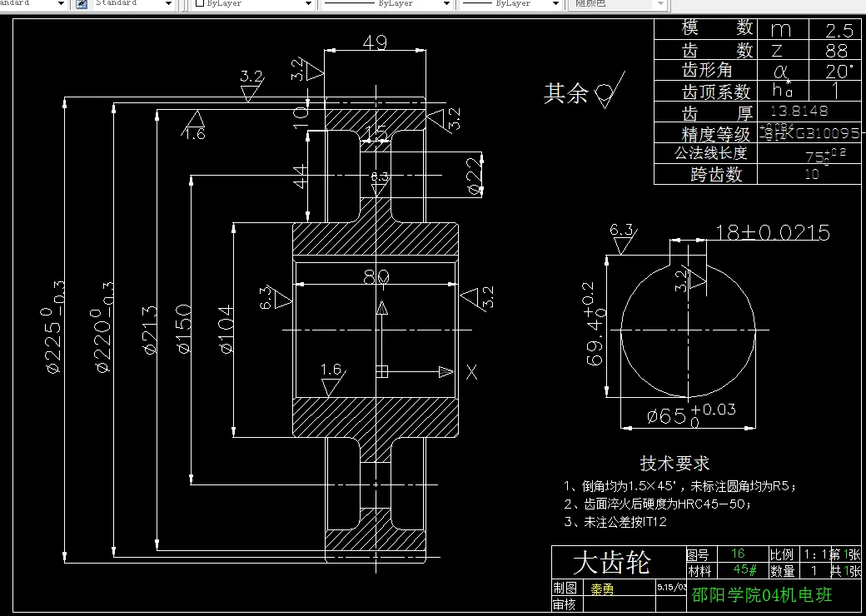Click the 齿数 row label in gear table

pos(718,51)
